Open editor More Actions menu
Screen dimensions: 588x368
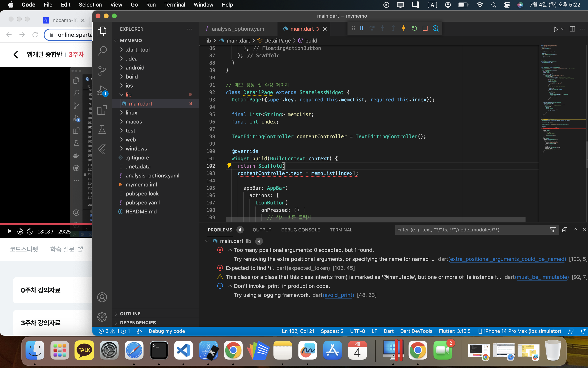583,29
